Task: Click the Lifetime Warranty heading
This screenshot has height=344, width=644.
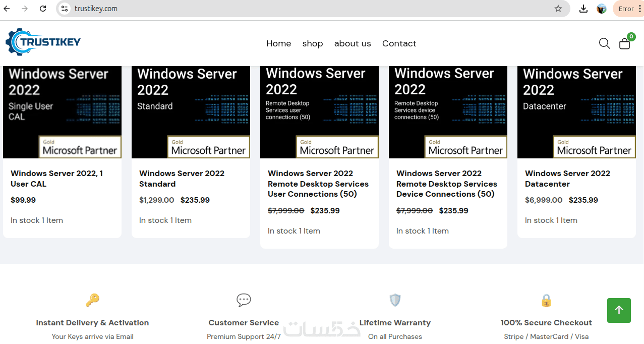Action: point(395,323)
